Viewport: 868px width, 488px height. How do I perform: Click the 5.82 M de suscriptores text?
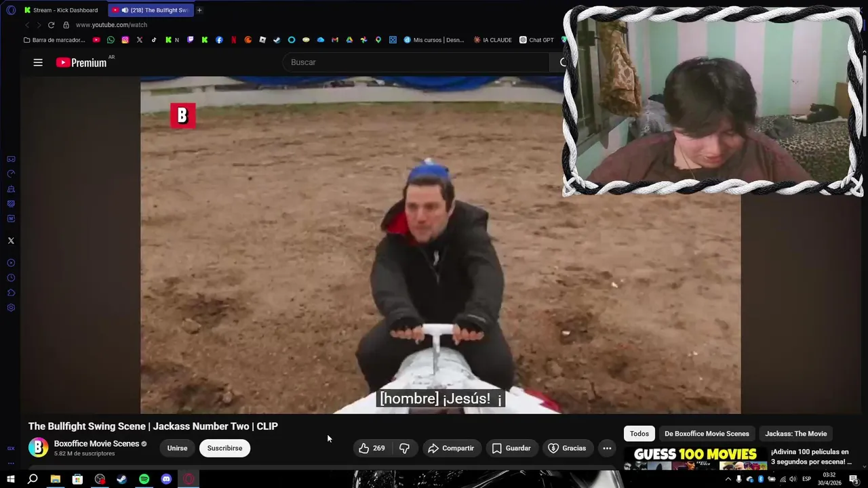point(85,453)
